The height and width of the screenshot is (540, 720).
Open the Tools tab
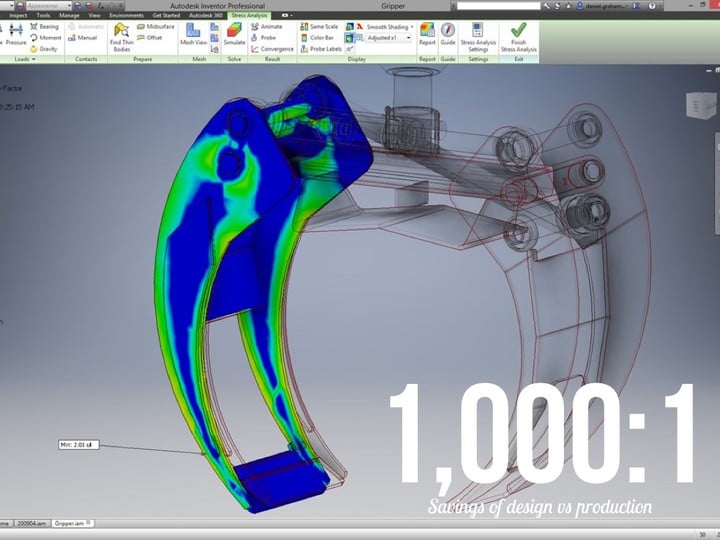pos(43,15)
